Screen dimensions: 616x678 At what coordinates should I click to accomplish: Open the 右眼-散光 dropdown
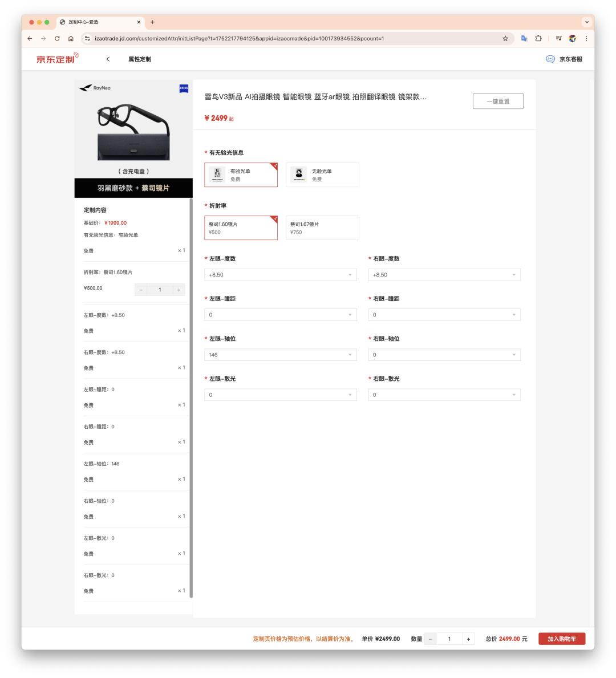[x=444, y=395]
